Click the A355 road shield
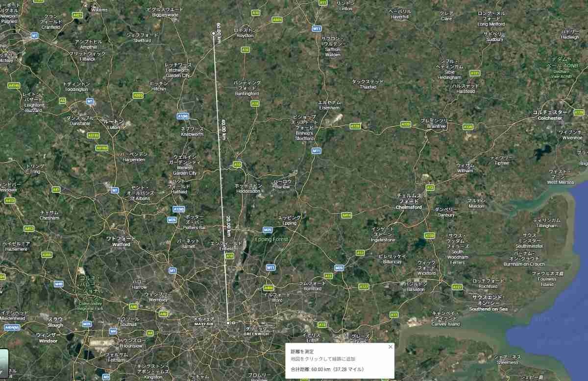 47,255
